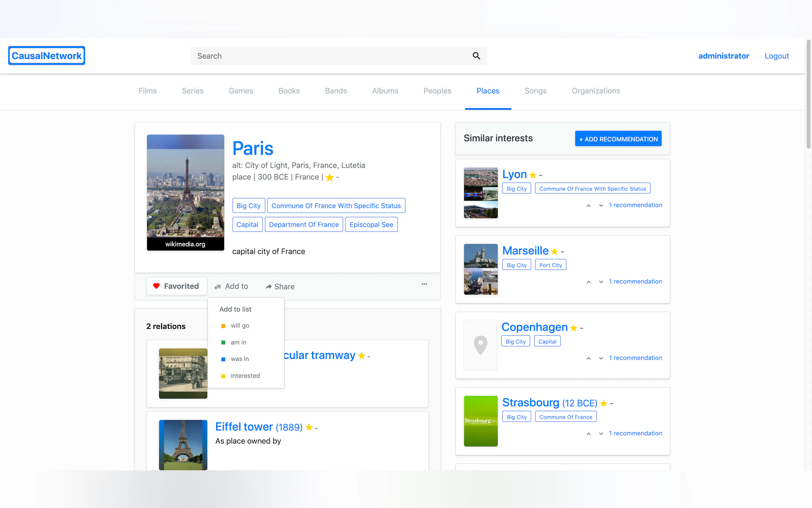The image size is (812, 508).
Task: Switch to the Films tab
Action: pos(147,91)
